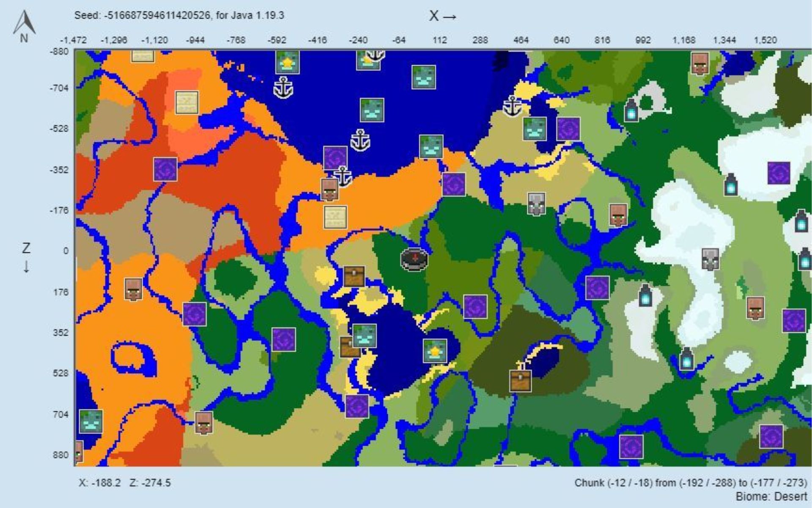Image resolution: width=812 pixels, height=508 pixels.
Task: Click the Z axis label on the left
Action: pyautogui.click(x=26, y=257)
